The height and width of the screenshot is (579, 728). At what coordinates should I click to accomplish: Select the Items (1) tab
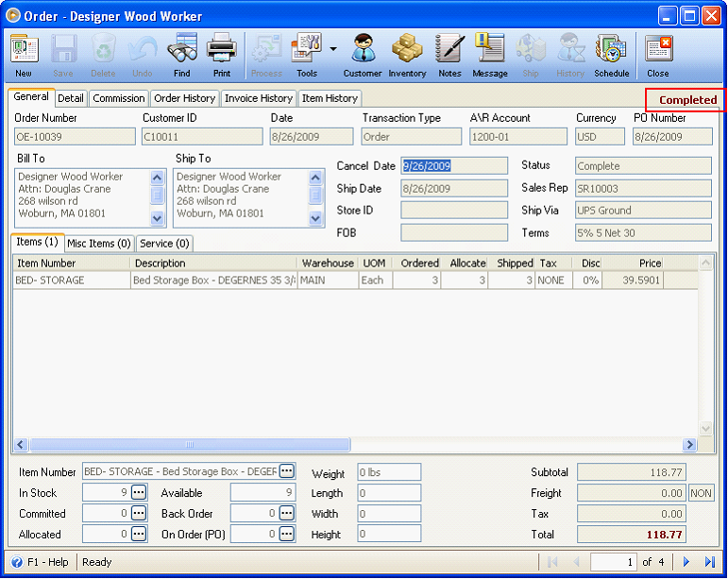click(37, 242)
